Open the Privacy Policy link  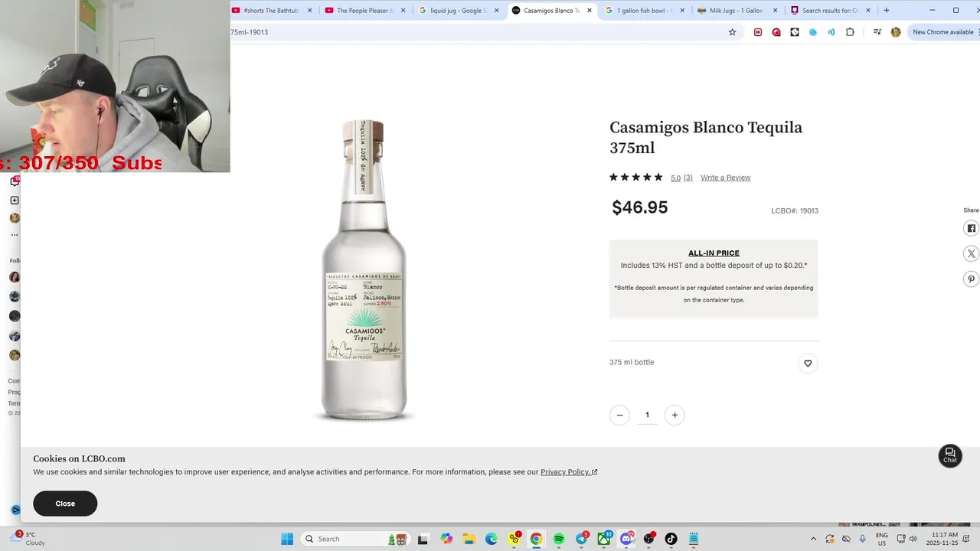568,472
